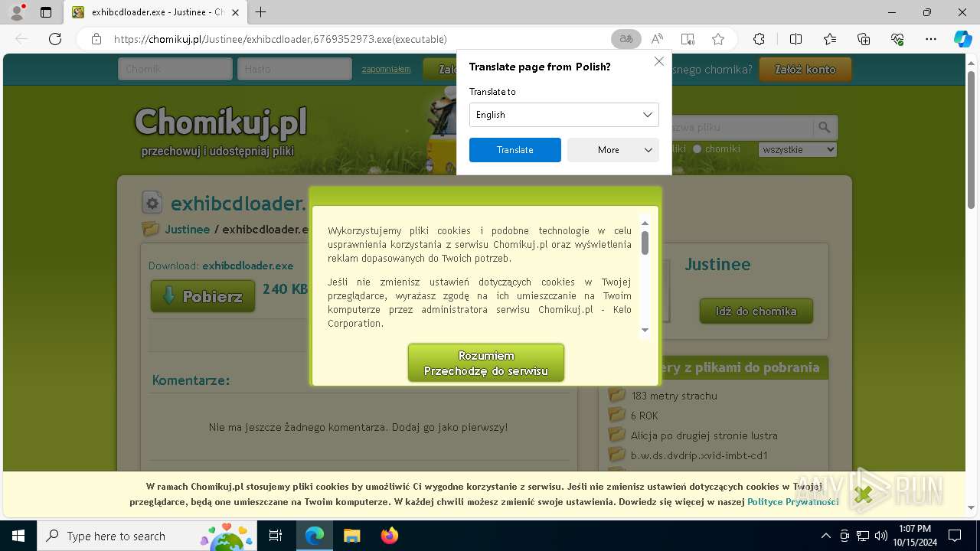Open the tab actions menu icon

[x=46, y=12]
